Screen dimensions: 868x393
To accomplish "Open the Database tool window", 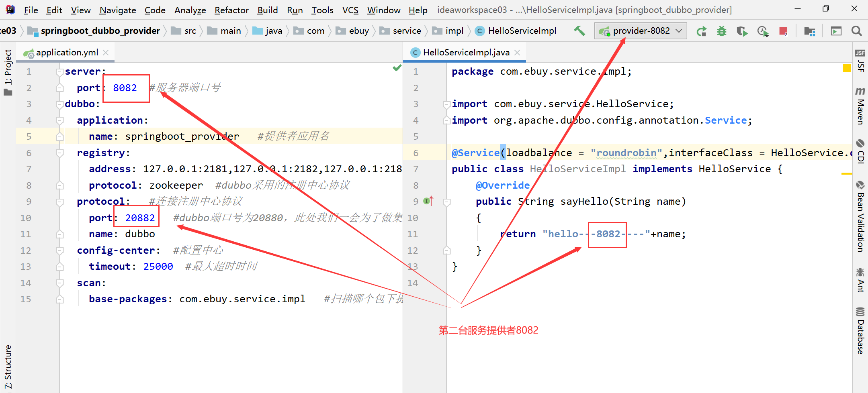I will [860, 331].
